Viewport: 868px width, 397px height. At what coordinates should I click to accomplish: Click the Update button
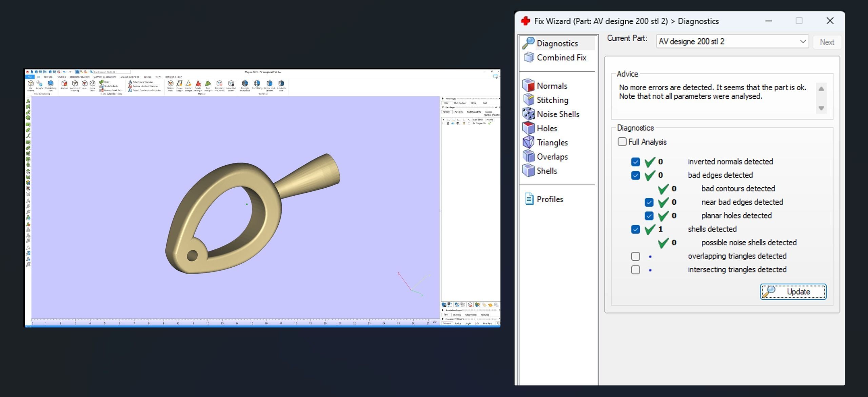(793, 292)
